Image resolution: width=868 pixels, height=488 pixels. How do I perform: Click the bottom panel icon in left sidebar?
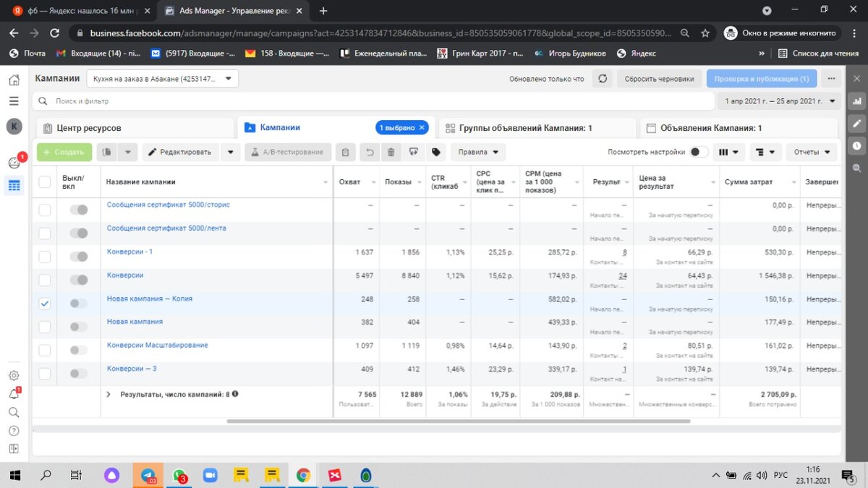[x=14, y=448]
